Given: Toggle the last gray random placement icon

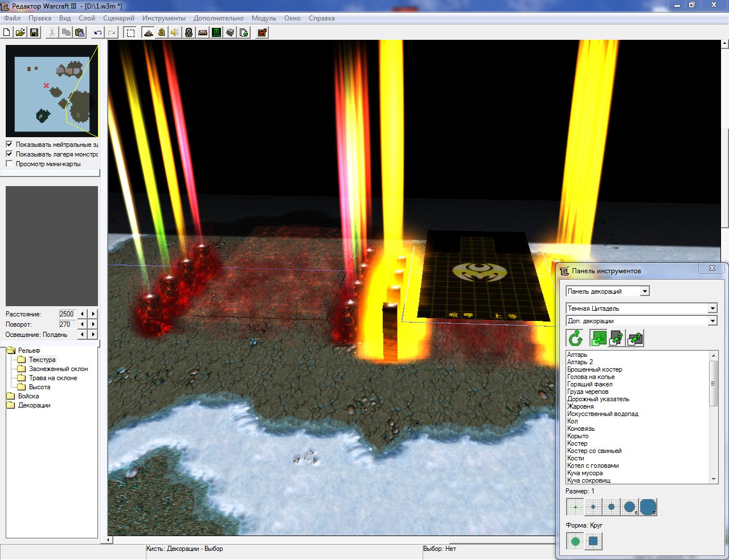Looking at the screenshot, I should [x=635, y=339].
